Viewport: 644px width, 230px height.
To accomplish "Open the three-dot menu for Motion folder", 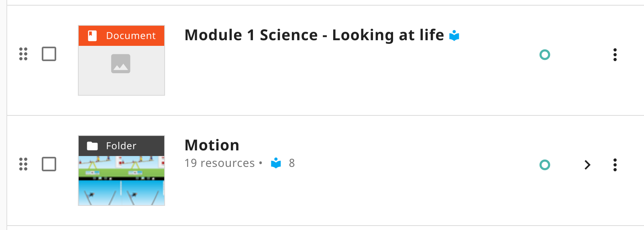I will coord(615,165).
